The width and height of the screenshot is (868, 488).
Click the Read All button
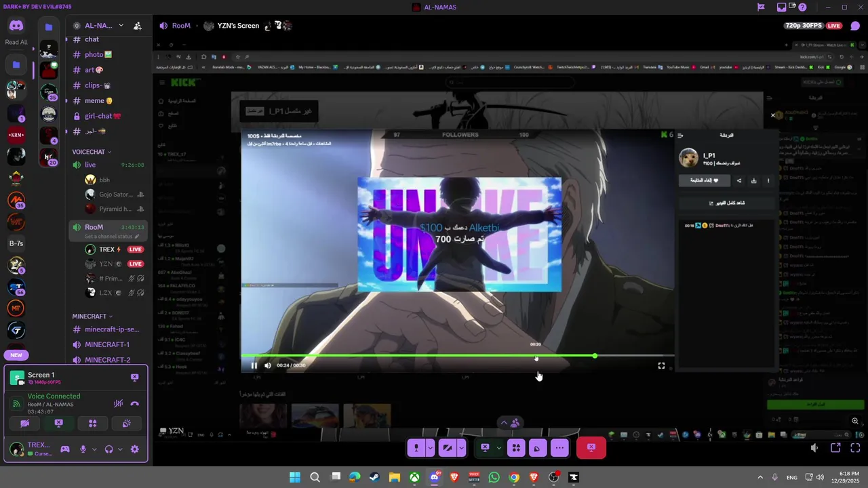click(16, 42)
